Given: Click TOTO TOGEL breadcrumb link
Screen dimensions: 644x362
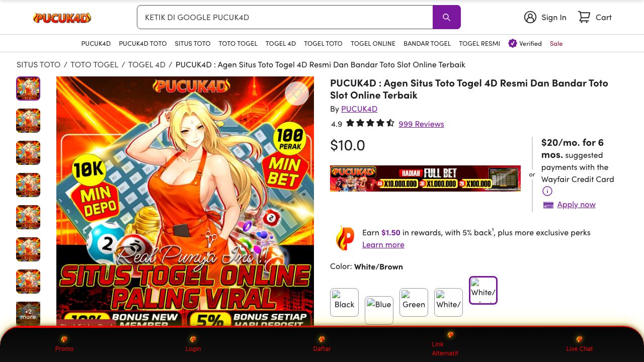Looking at the screenshot, I should [x=94, y=64].
